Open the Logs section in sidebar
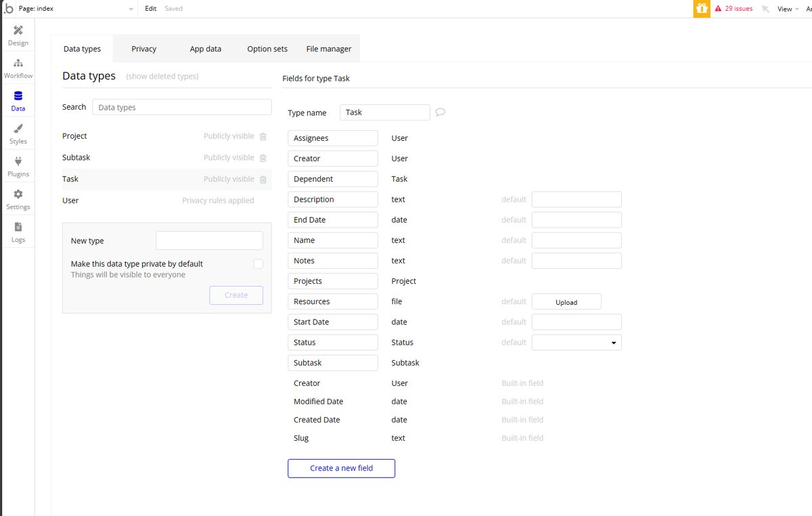 tap(18, 232)
